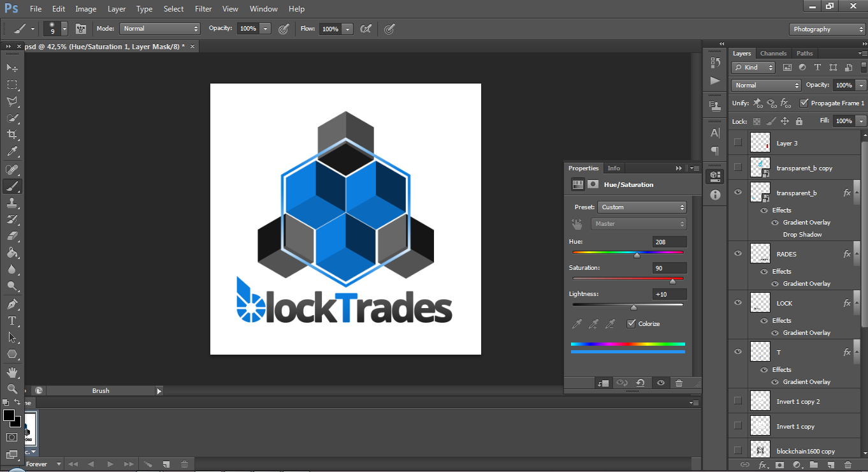This screenshot has height=472, width=868.
Task: Click the Saturation slider handle
Action: 672,281
